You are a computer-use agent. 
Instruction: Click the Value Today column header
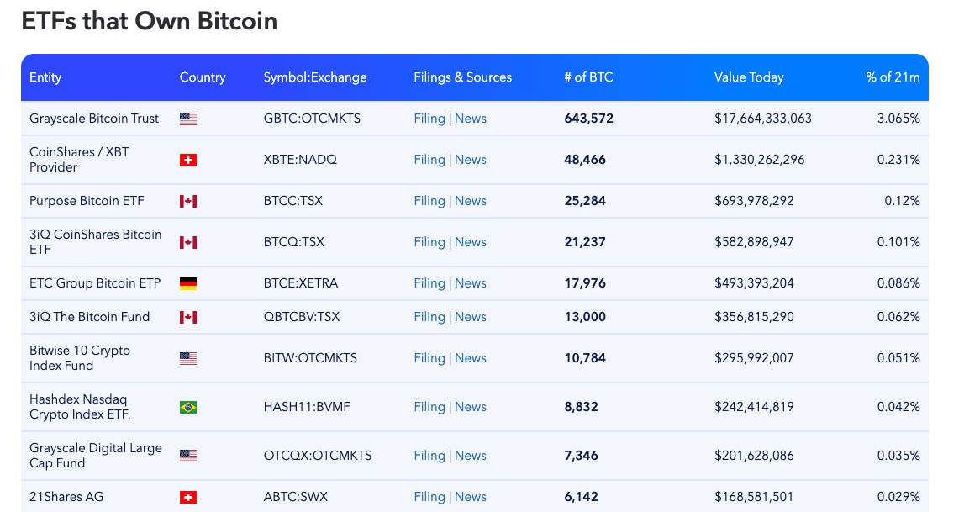749,77
